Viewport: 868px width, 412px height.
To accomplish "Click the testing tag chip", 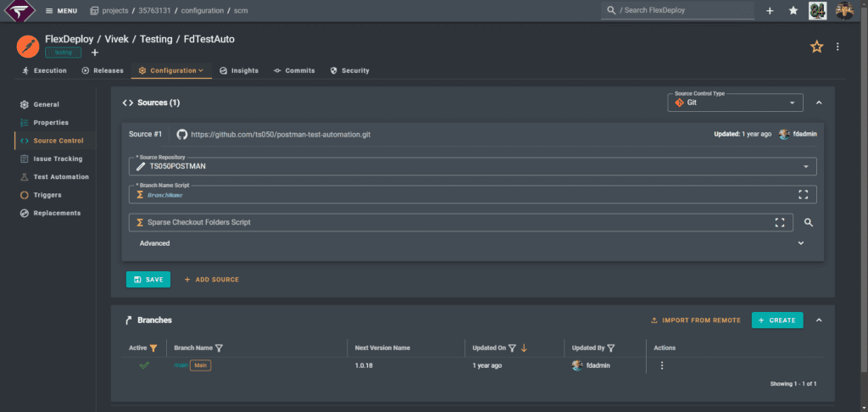I will coord(63,53).
